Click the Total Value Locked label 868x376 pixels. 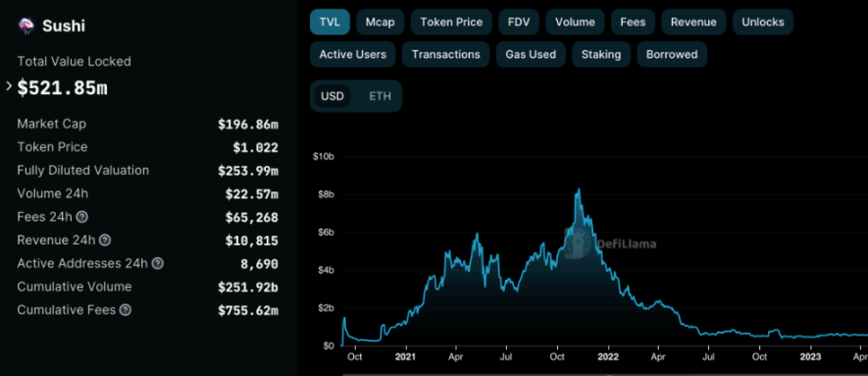(x=75, y=62)
